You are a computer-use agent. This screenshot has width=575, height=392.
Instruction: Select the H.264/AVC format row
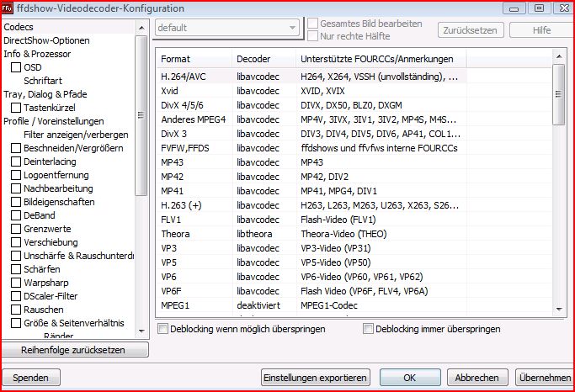(312, 77)
